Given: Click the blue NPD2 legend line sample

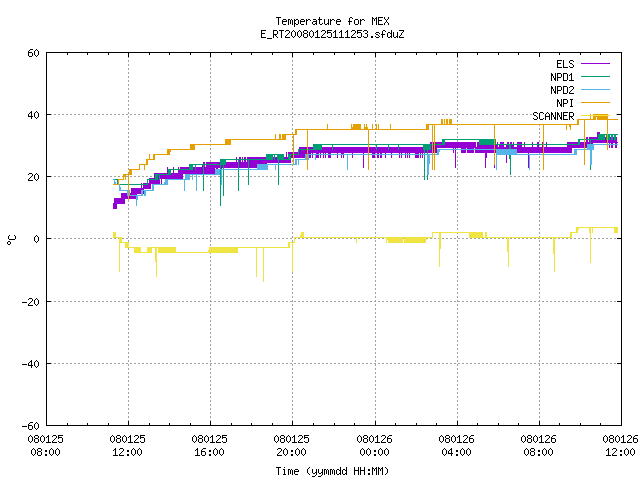Looking at the screenshot, I should click(x=595, y=89).
